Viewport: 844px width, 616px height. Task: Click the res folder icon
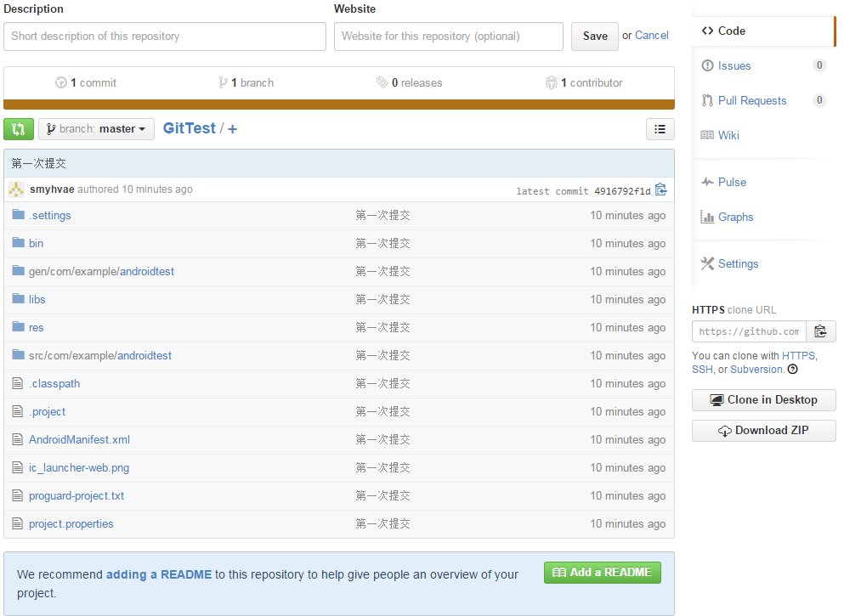tap(19, 326)
